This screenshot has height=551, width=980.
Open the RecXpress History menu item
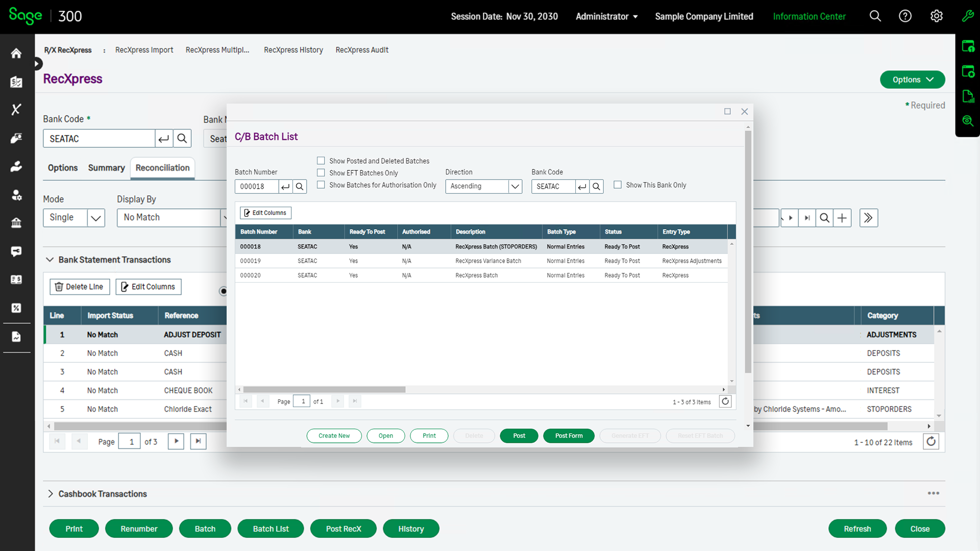point(293,50)
